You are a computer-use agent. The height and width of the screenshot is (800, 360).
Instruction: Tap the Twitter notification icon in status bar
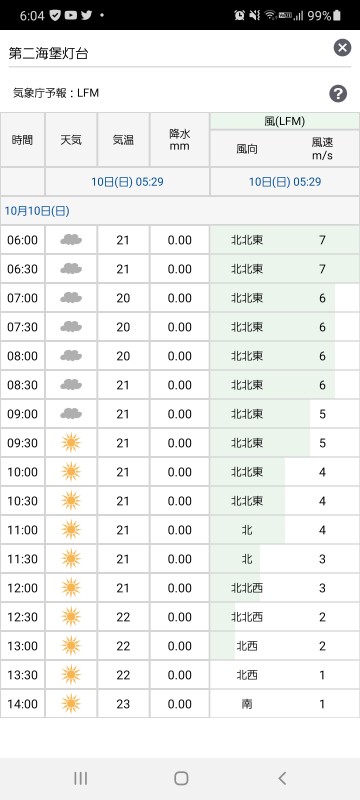(x=87, y=15)
